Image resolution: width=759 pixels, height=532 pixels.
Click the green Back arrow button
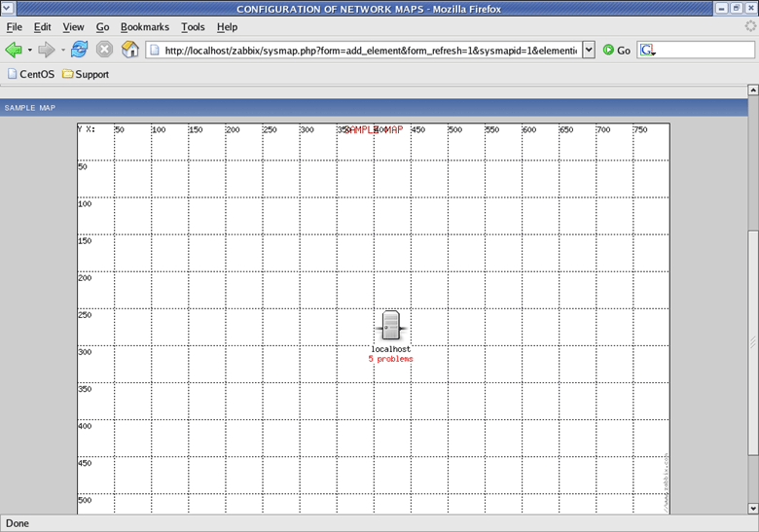14,50
